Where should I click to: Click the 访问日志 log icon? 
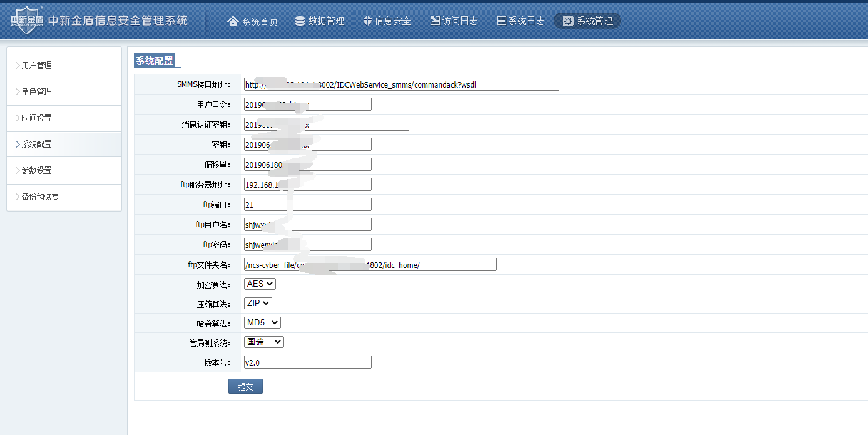click(x=435, y=21)
